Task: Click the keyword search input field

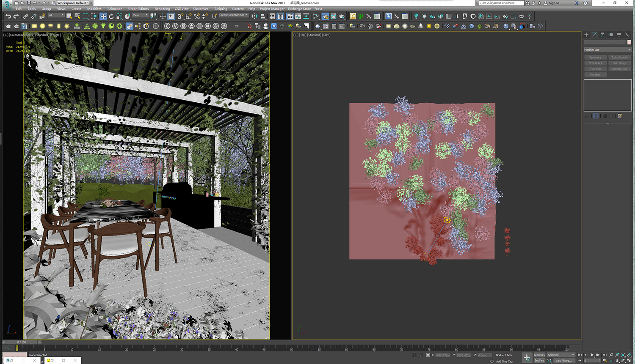Action: [501, 3]
